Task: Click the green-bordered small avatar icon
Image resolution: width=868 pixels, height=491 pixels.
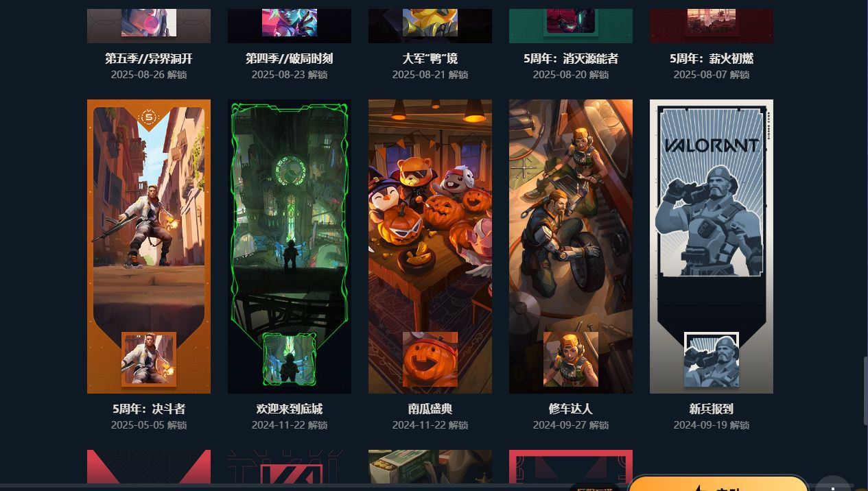Action: [290, 359]
